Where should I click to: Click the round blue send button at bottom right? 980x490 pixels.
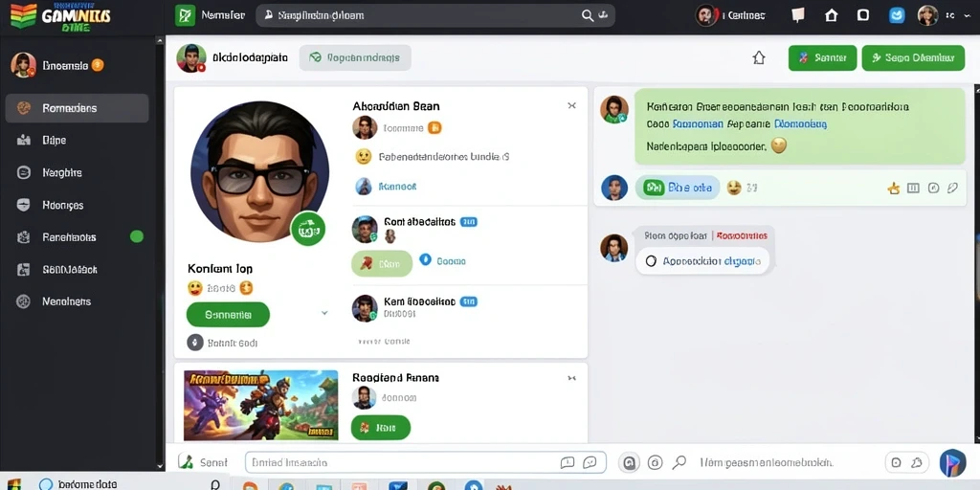pyautogui.click(x=952, y=463)
